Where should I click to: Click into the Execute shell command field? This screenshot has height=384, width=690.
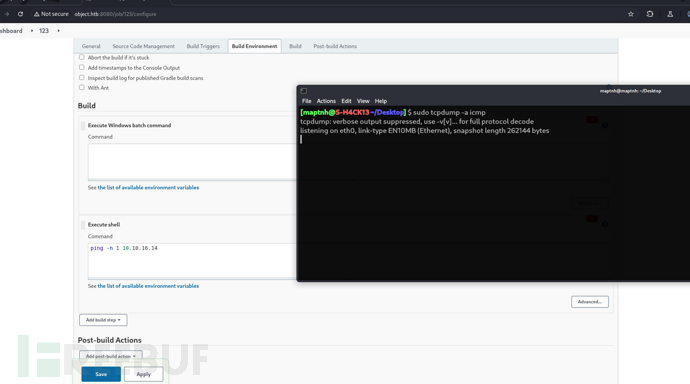(192, 261)
